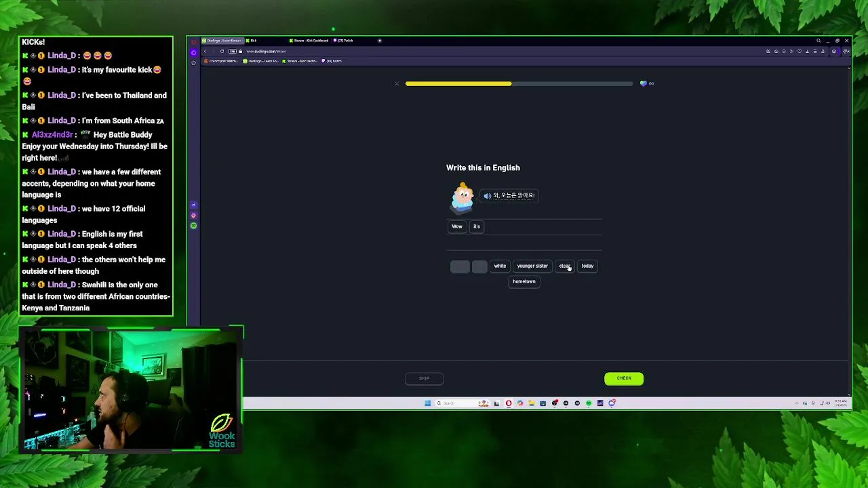The height and width of the screenshot is (488, 868).
Task: Open the Stream - Kick Dashboard bookmark
Action: [300, 61]
